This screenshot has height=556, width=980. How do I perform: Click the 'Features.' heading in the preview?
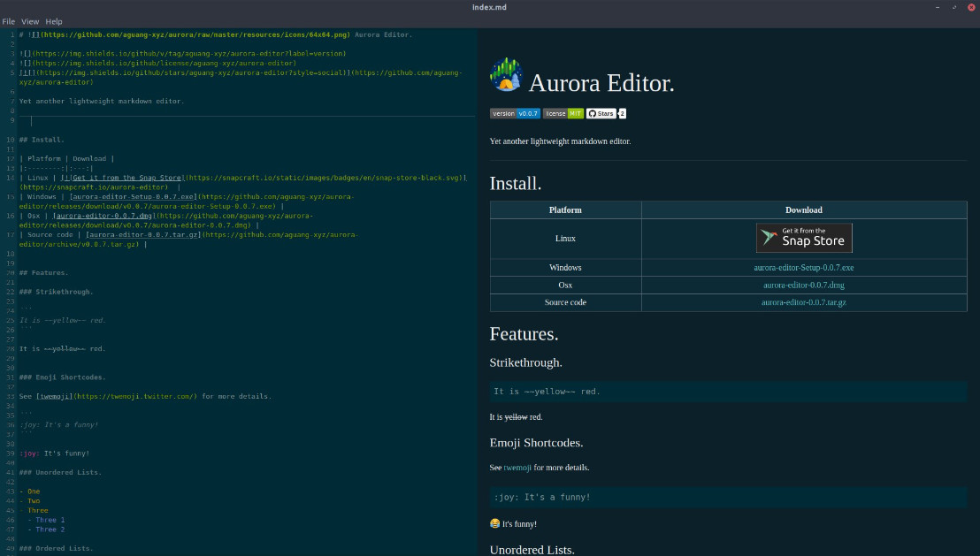point(524,334)
